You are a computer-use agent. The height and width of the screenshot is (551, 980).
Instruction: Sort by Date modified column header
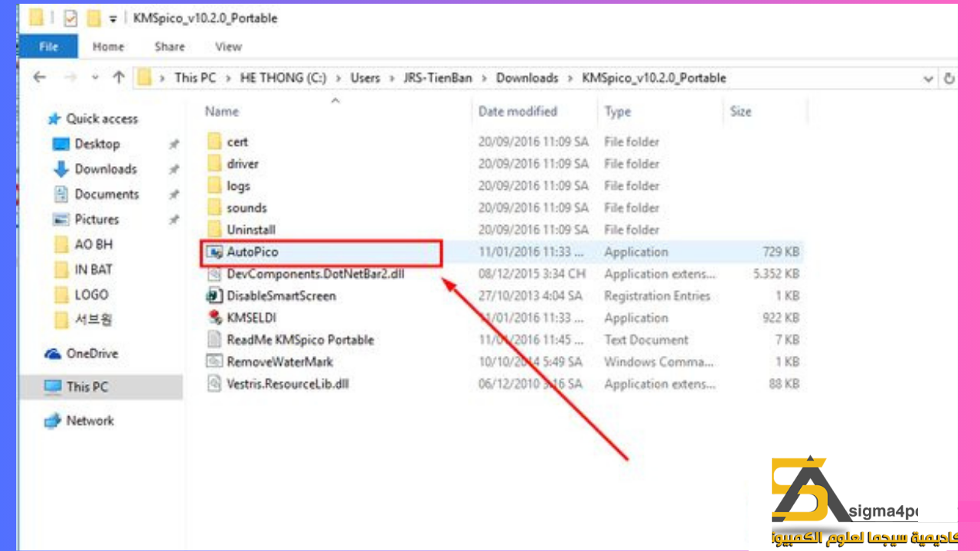(518, 112)
